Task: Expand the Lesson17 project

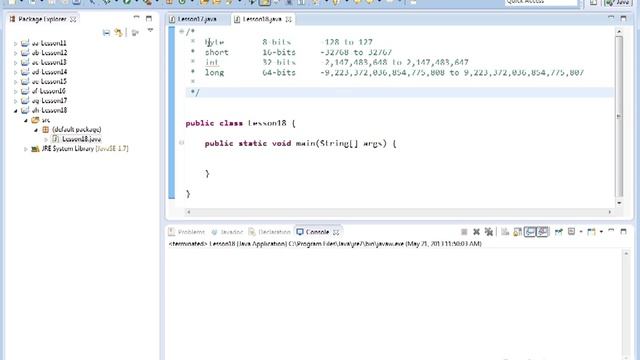Action: [16, 101]
